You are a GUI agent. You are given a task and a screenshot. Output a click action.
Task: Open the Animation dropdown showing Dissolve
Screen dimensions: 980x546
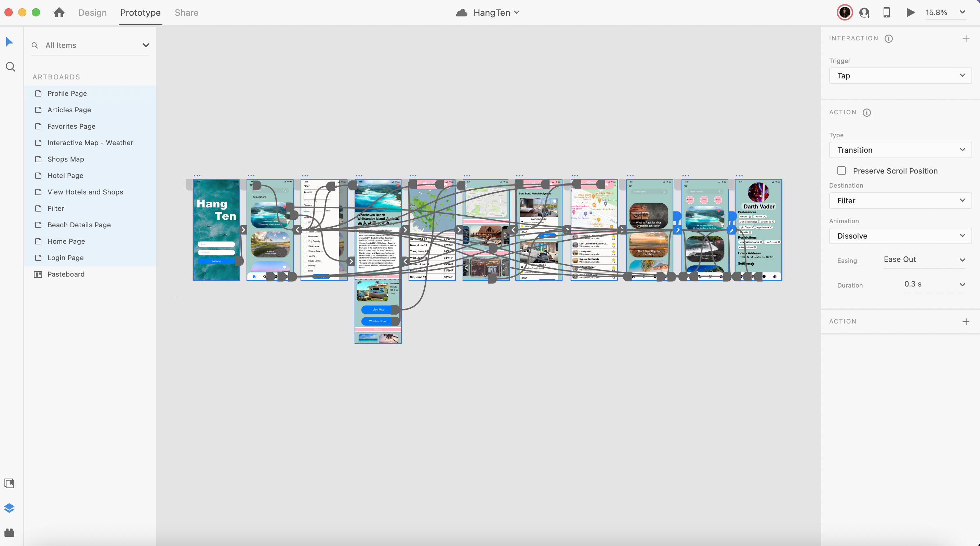coord(900,236)
